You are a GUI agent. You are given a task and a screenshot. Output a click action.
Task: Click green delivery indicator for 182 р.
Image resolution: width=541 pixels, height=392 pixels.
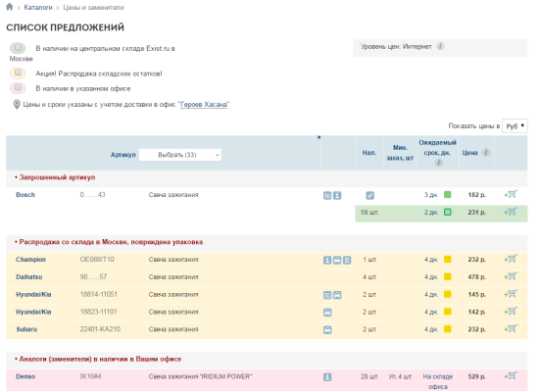tap(448, 195)
